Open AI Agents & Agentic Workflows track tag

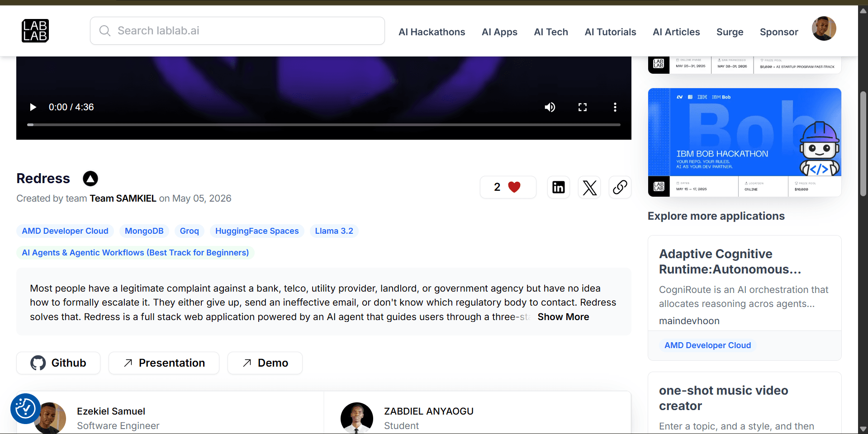[135, 253]
